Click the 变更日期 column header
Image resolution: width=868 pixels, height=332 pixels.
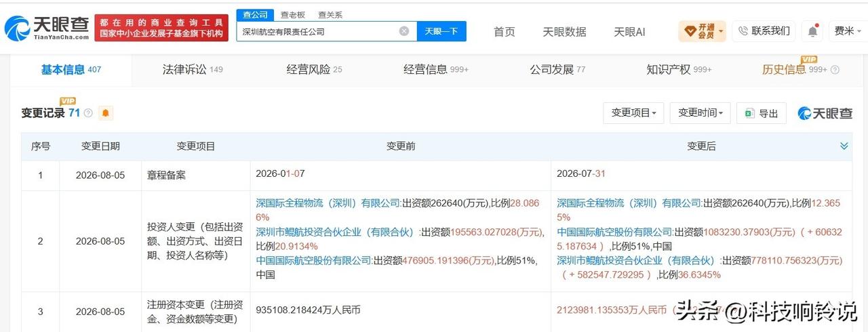pyautogui.click(x=101, y=146)
